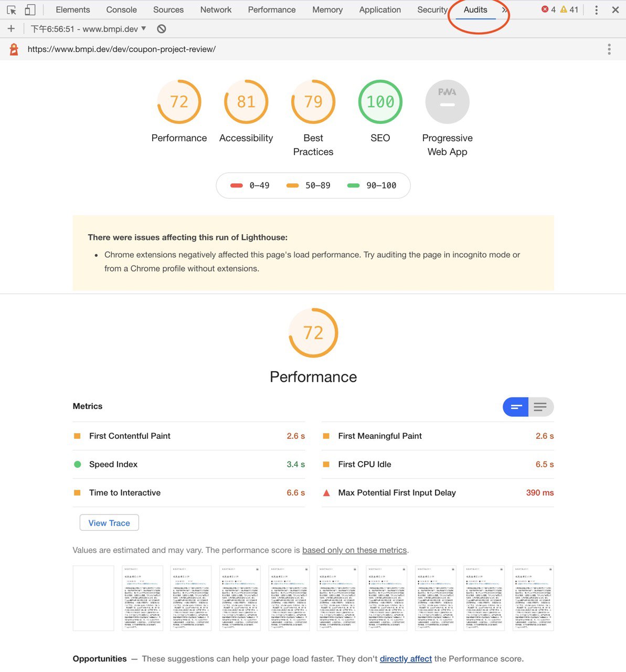The height and width of the screenshot is (672, 626).
Task: Open DevTools three-dot customize menu
Action: [x=596, y=10]
